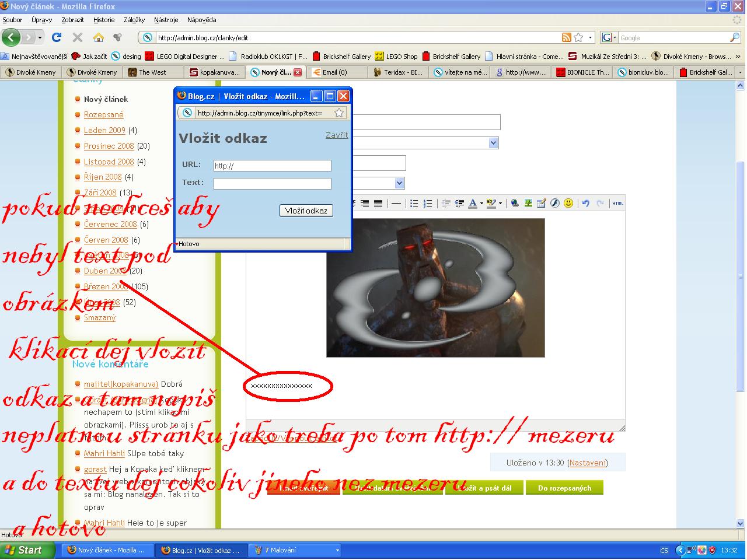The image size is (747, 560).
Task: Click the justify full alignment icon
Action: (x=378, y=203)
